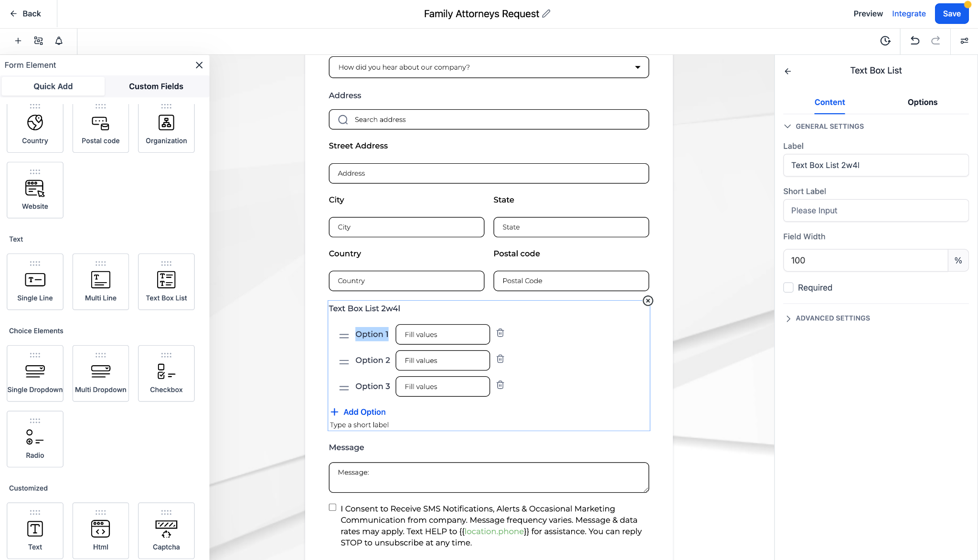Switch to the Custom Fields tab
This screenshot has width=978, height=560.
pyautogui.click(x=156, y=86)
